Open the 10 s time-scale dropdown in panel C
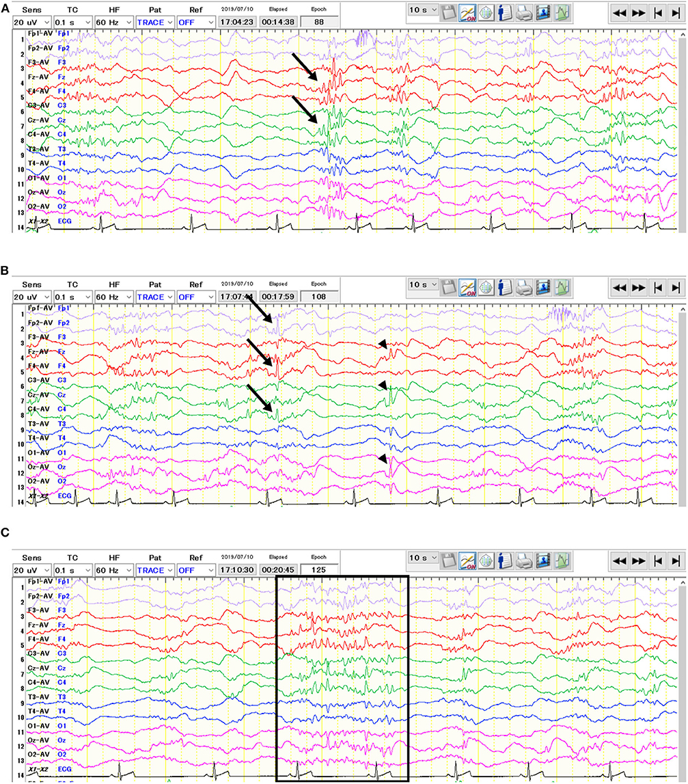Image resolution: width=688 pixels, height=784 pixels. click(x=423, y=558)
